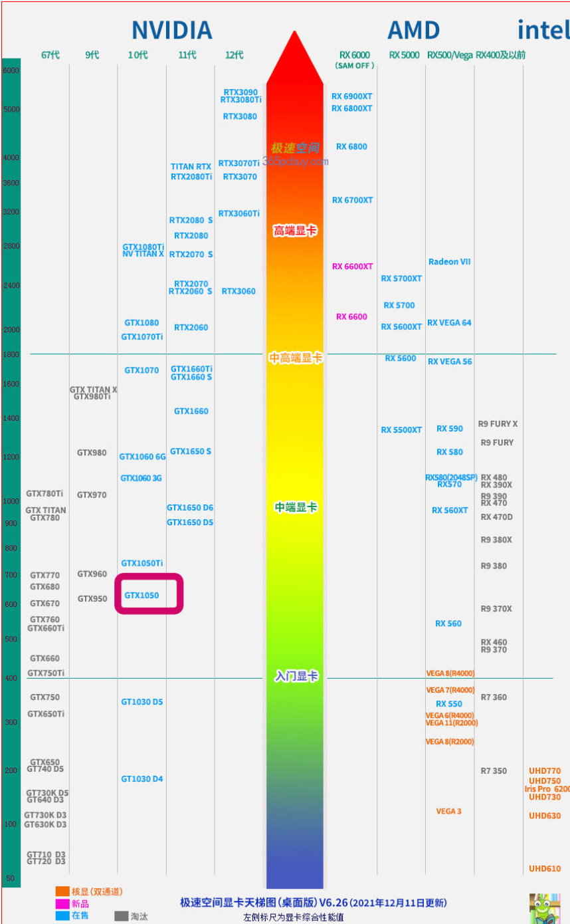The image size is (570, 924).
Task: Click the RTX2070 S label
Action: pos(191,254)
